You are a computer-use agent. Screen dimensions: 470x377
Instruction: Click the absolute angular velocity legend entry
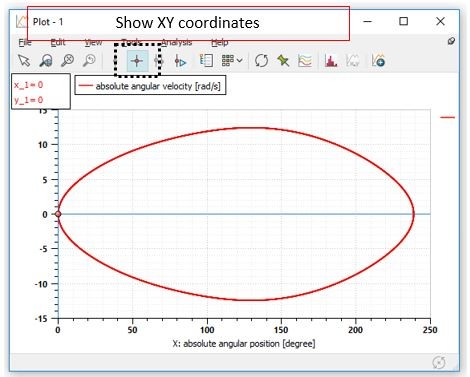point(150,86)
